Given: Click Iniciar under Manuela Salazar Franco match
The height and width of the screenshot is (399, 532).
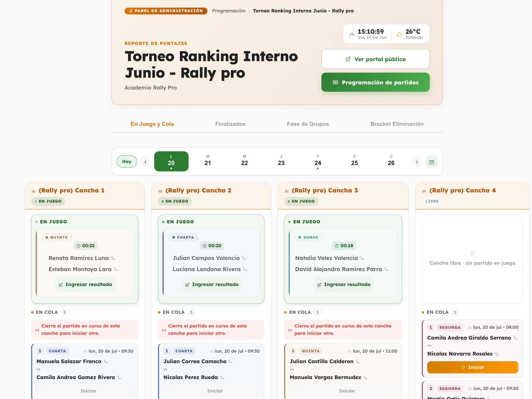Looking at the screenshot, I should click(x=85, y=391).
